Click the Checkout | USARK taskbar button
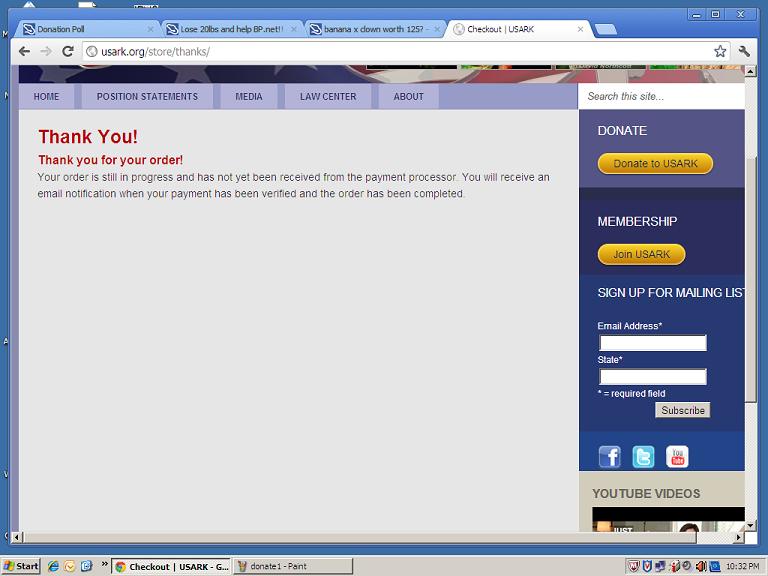 171,566
